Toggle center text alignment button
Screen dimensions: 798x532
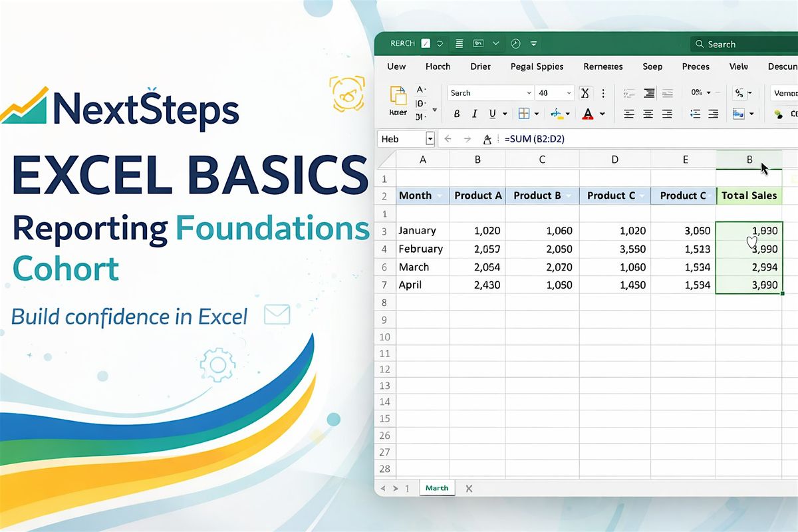coord(648,114)
